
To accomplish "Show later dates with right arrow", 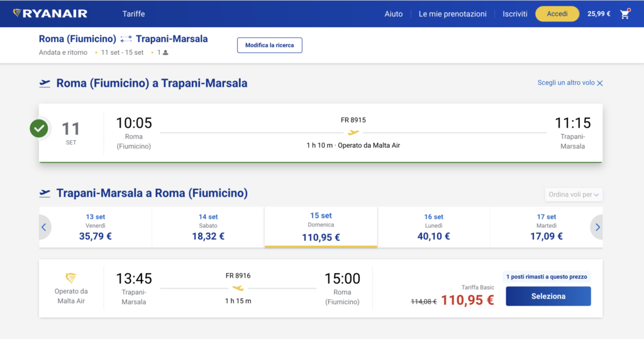I will [x=597, y=227].
